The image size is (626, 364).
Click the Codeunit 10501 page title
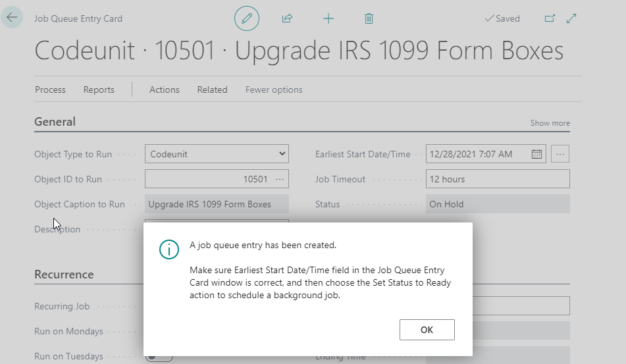(x=299, y=51)
